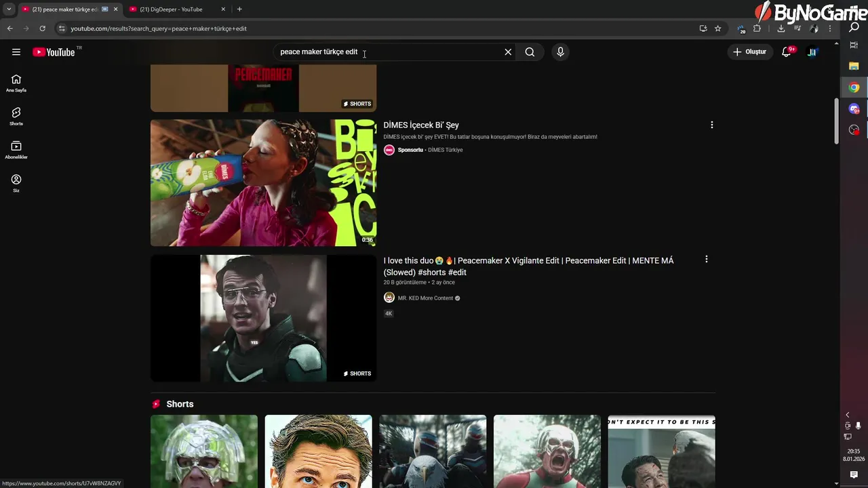Open Short with blond man close-up

(318, 451)
